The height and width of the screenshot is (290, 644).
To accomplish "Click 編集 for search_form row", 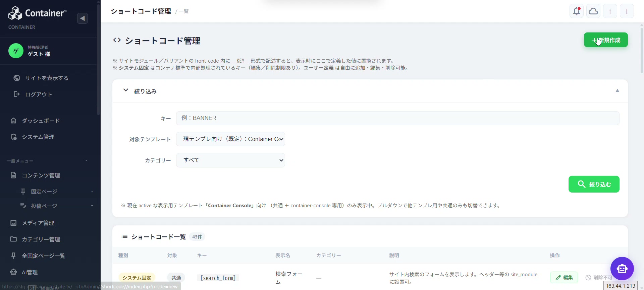I will (564, 278).
